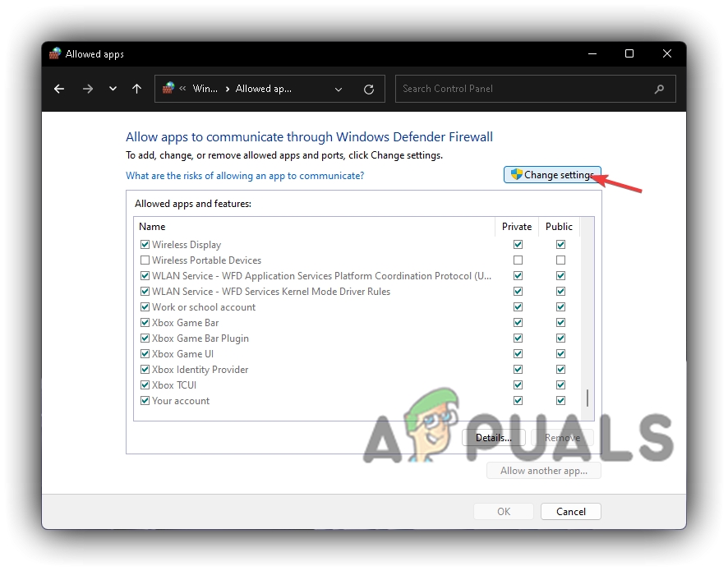Screen dimensions: 728x571
Task: Toggle Public checkbox for Wireless Display
Action: tap(561, 244)
